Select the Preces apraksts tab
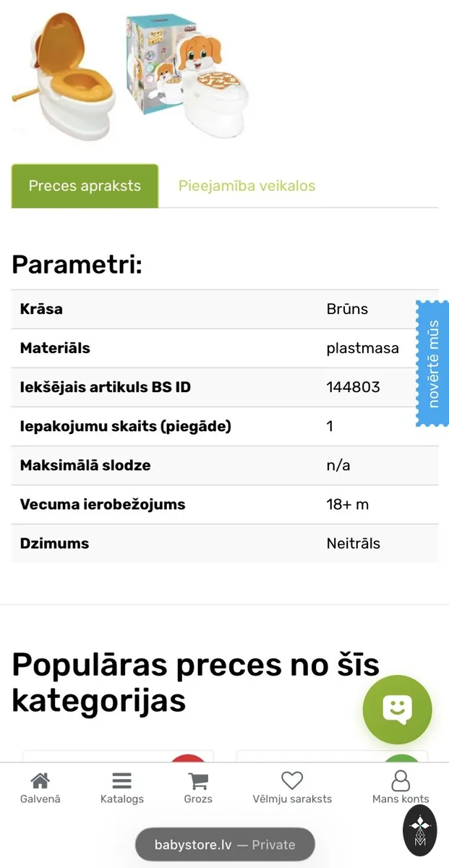 pos(85,186)
